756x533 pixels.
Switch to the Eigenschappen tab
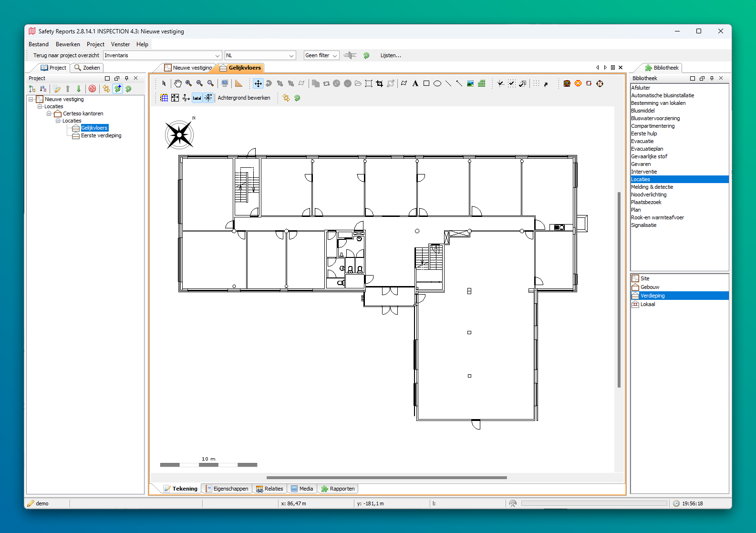click(x=227, y=489)
